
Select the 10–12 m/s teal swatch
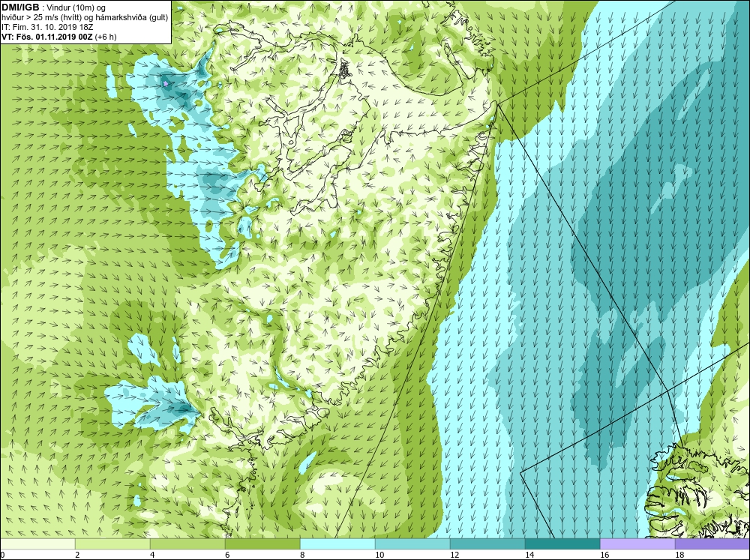(412, 544)
